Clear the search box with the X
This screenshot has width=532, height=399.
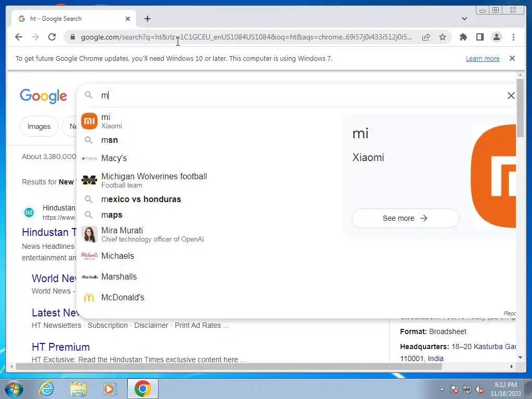(511, 96)
